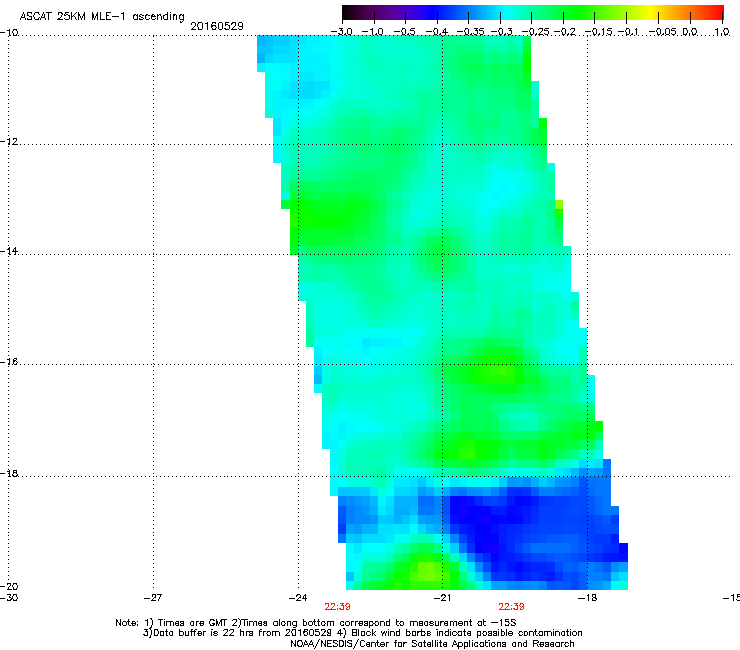This screenshot has height=650, width=740.
Task: Select the -14 latitude axis label
Action: point(9,251)
